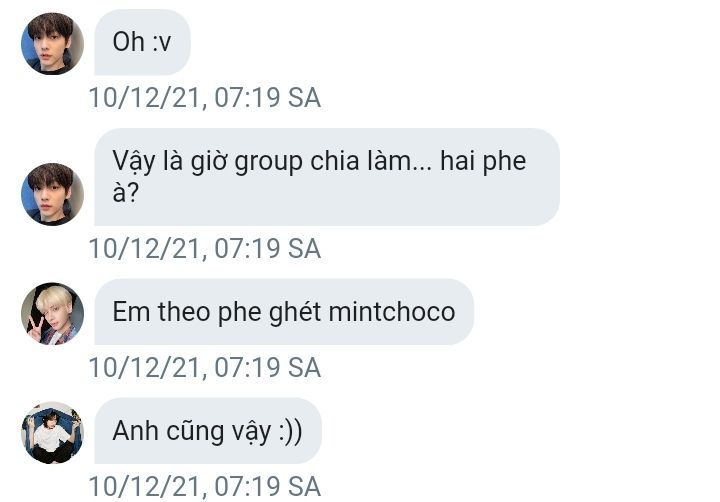Open the profile avatar beside "Oh :v"
This screenshot has width=720, height=502.
click(52, 43)
